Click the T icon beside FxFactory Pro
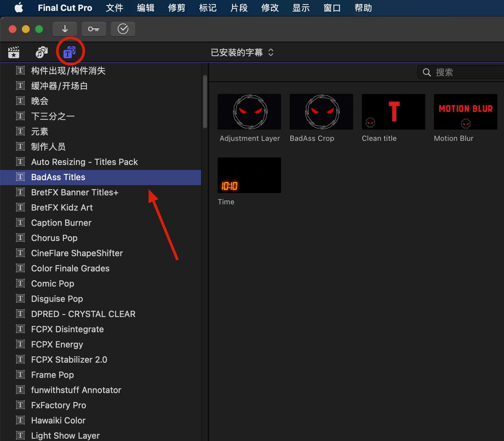This screenshot has width=504, height=441. [21, 405]
